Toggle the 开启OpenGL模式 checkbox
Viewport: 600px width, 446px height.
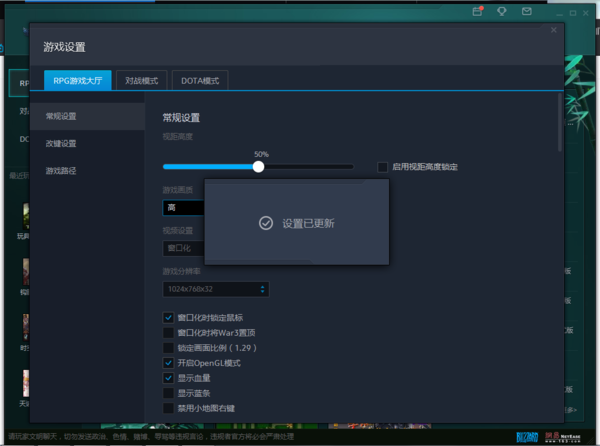click(x=168, y=362)
